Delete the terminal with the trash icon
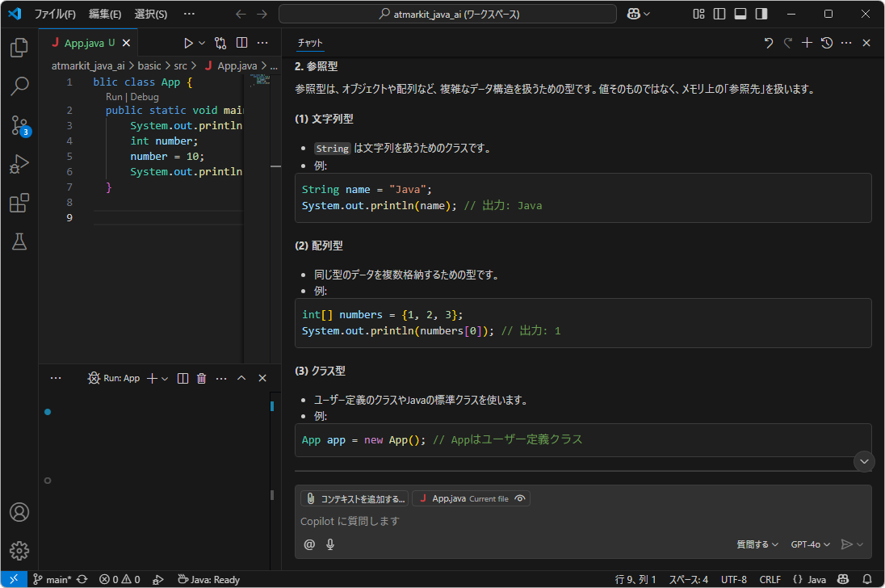Image resolution: width=885 pixels, height=588 pixels. click(x=201, y=377)
